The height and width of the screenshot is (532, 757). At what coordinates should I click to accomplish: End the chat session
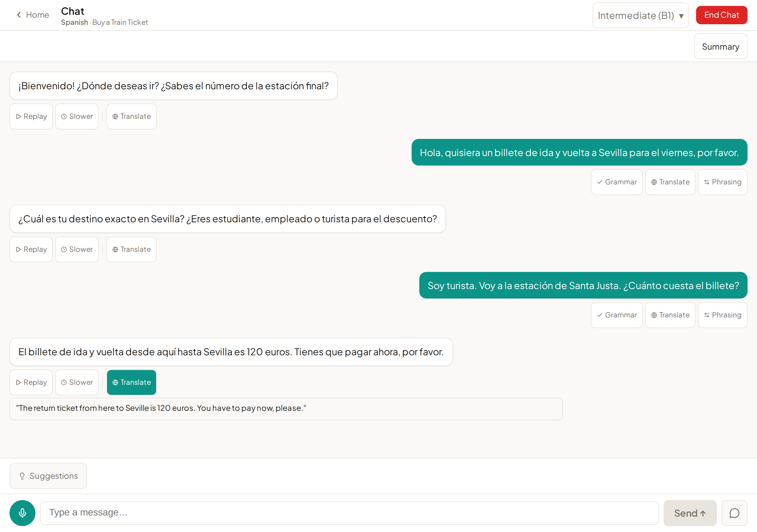(x=722, y=15)
